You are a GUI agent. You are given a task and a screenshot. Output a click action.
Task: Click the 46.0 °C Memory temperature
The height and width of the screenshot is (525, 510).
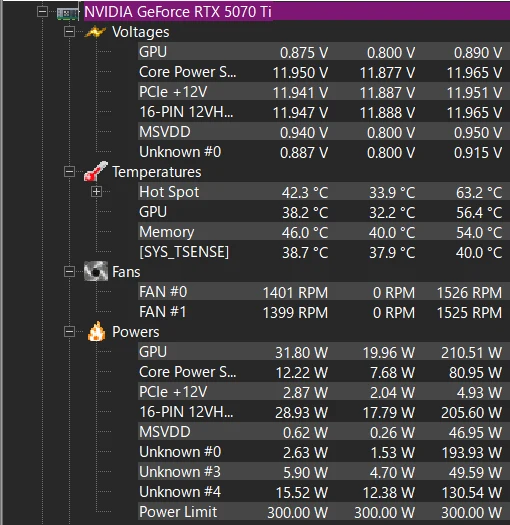click(305, 233)
